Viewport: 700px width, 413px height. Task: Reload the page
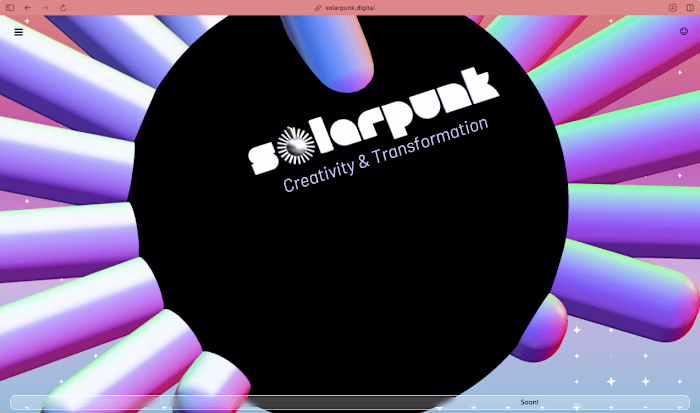point(63,8)
